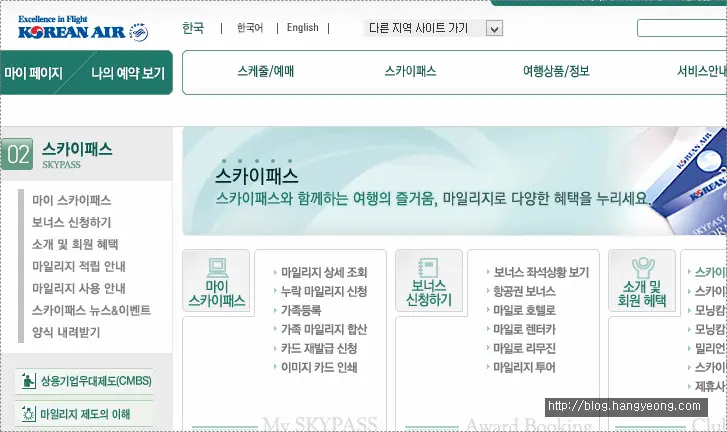This screenshot has height=432, width=727.
Task: Open 마일로 호텔로 link
Action: (524, 310)
